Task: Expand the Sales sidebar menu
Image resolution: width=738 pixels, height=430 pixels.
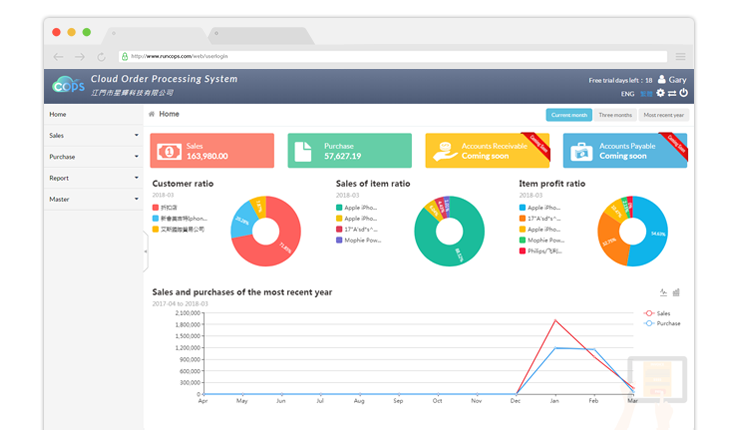Action: [94, 135]
